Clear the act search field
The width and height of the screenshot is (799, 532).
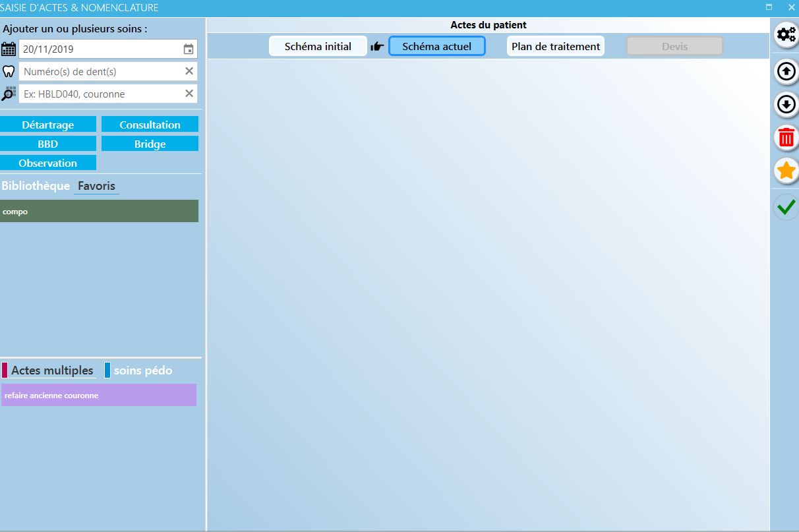coord(189,94)
